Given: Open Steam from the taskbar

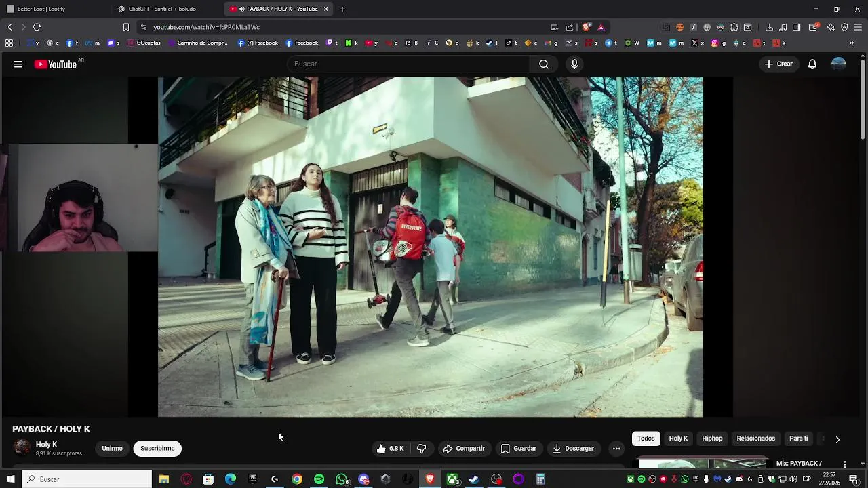Looking at the screenshot, I should [474, 479].
